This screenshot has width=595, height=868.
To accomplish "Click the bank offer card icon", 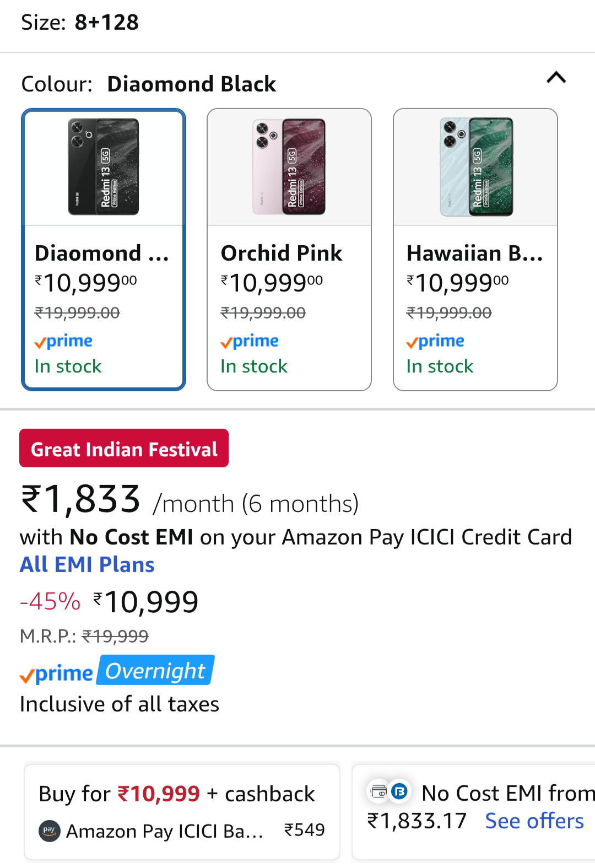I will click(380, 792).
